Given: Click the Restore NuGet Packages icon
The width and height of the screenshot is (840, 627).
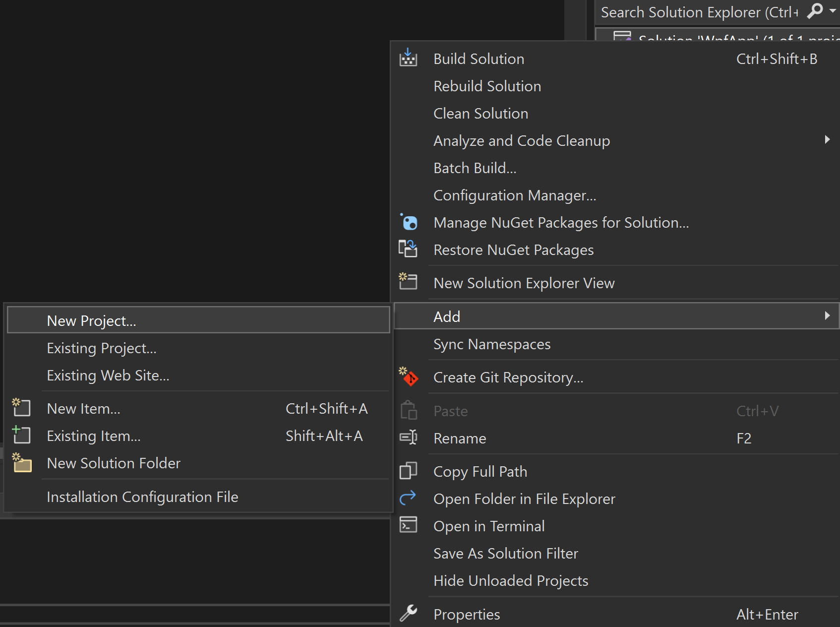Looking at the screenshot, I should pyautogui.click(x=408, y=249).
